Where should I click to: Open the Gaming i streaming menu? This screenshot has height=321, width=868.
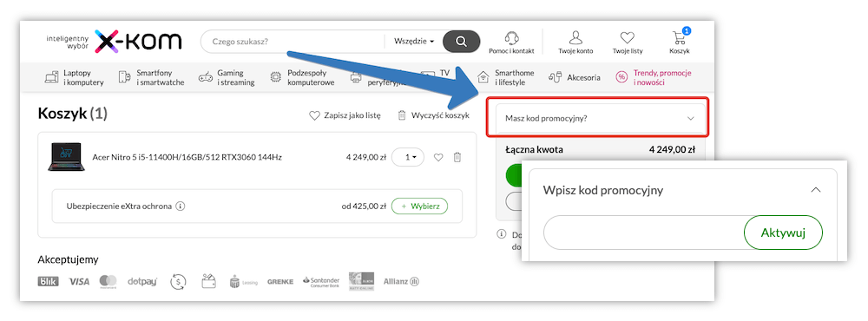pos(227,77)
